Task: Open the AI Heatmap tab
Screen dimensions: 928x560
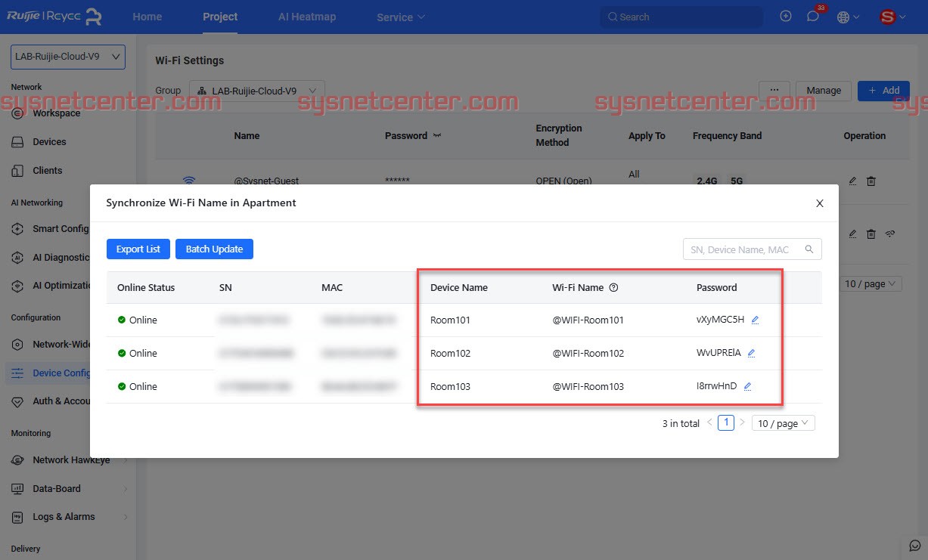Action: point(307,17)
